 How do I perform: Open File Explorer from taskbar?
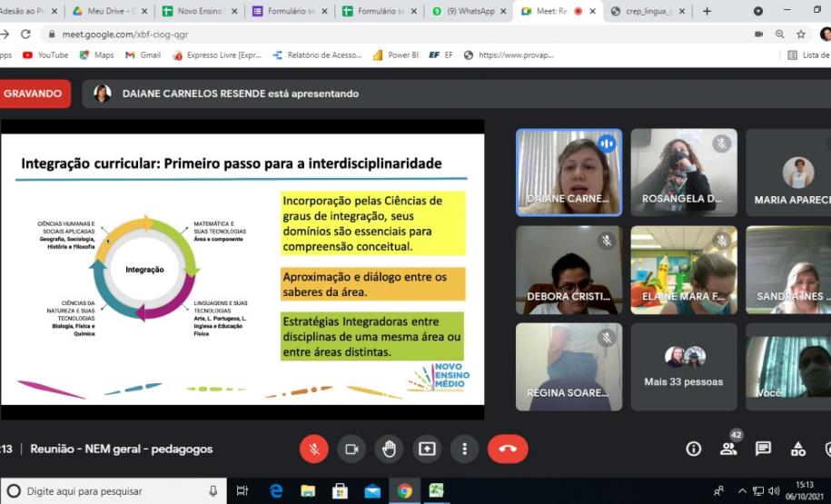point(308,491)
